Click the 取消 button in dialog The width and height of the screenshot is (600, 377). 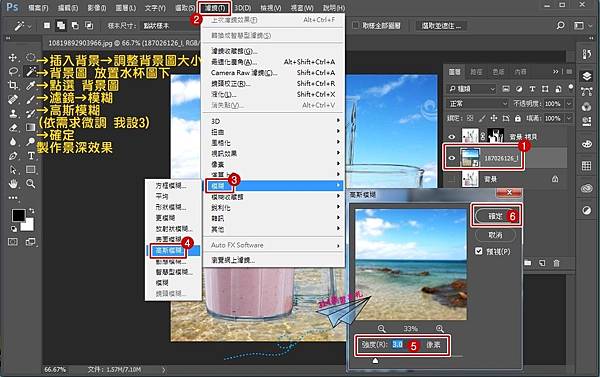(495, 235)
